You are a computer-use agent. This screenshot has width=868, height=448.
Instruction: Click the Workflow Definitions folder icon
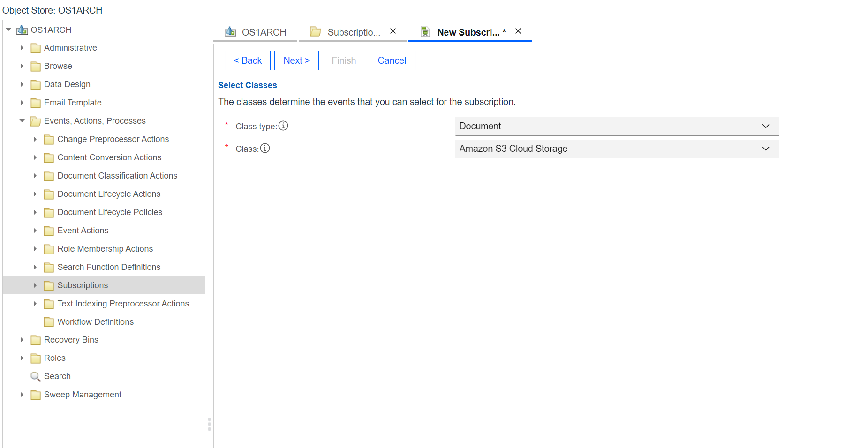49,322
